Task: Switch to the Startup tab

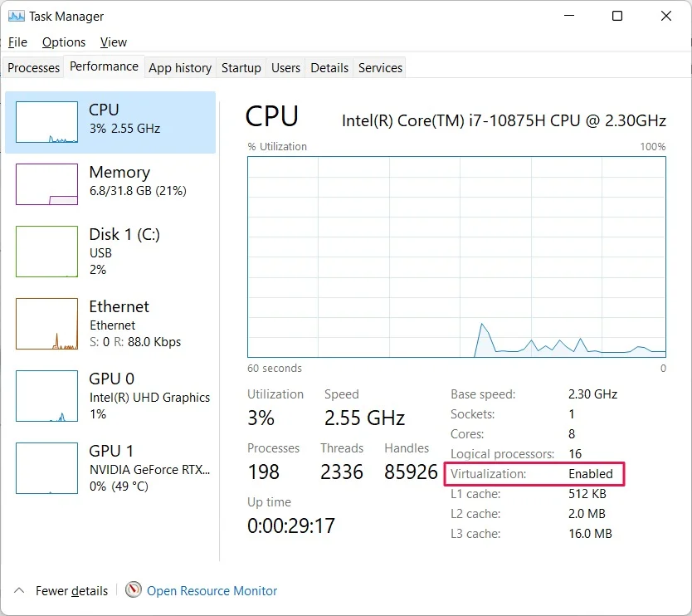Action: [x=241, y=67]
